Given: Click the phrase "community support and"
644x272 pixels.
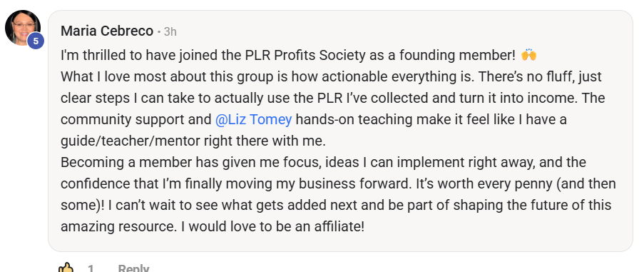Looking at the screenshot, I should pyautogui.click(x=136, y=119).
